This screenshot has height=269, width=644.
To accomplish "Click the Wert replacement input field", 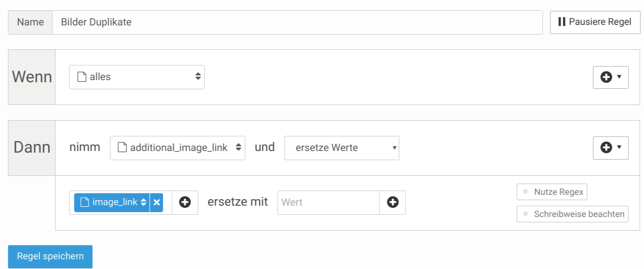I will tap(329, 202).
